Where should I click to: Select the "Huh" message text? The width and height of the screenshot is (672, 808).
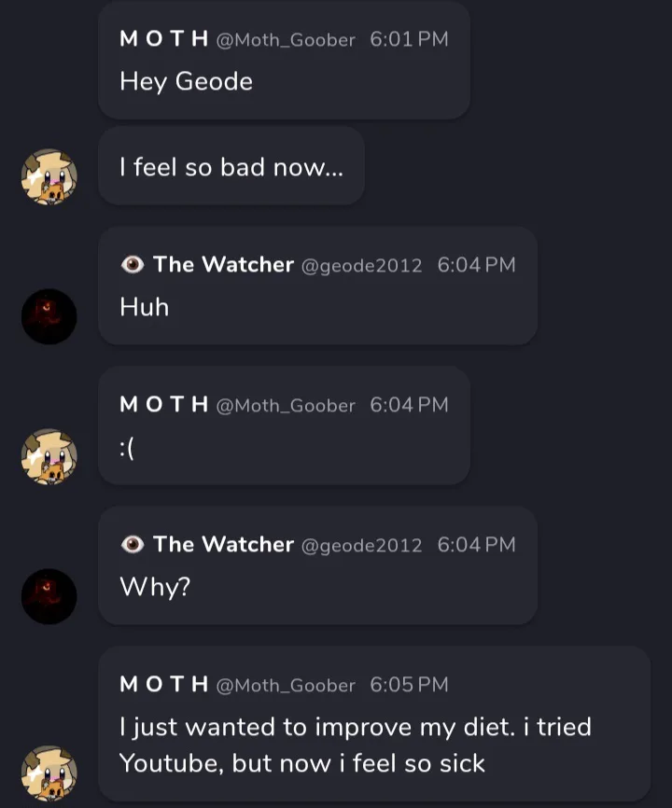(x=145, y=307)
